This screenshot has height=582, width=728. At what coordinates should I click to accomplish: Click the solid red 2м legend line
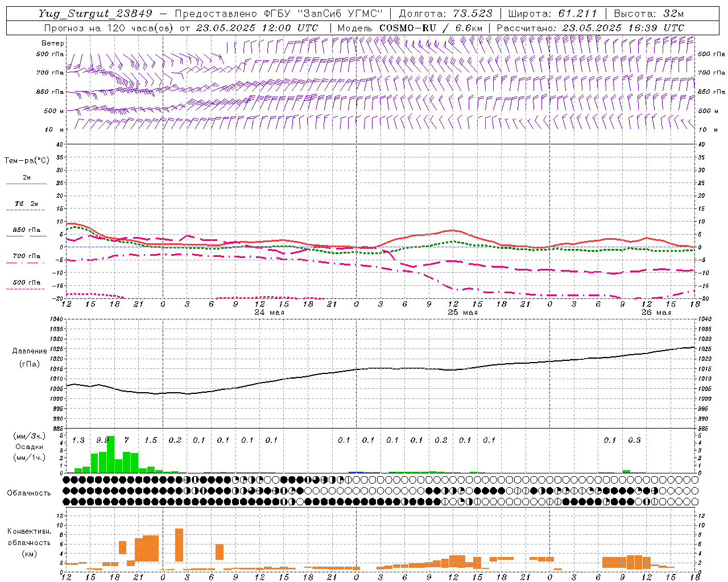pos(26,184)
